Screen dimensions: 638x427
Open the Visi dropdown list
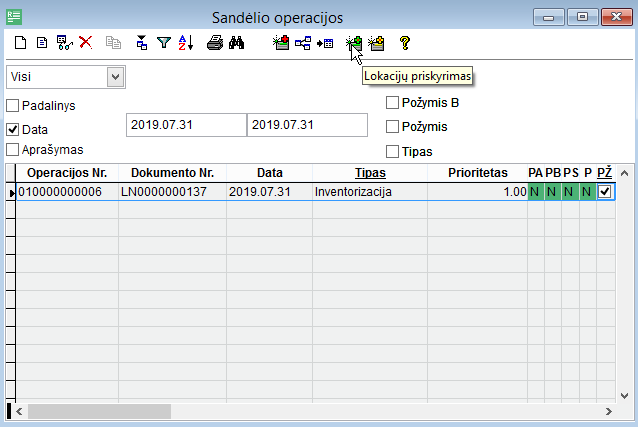click(115, 76)
